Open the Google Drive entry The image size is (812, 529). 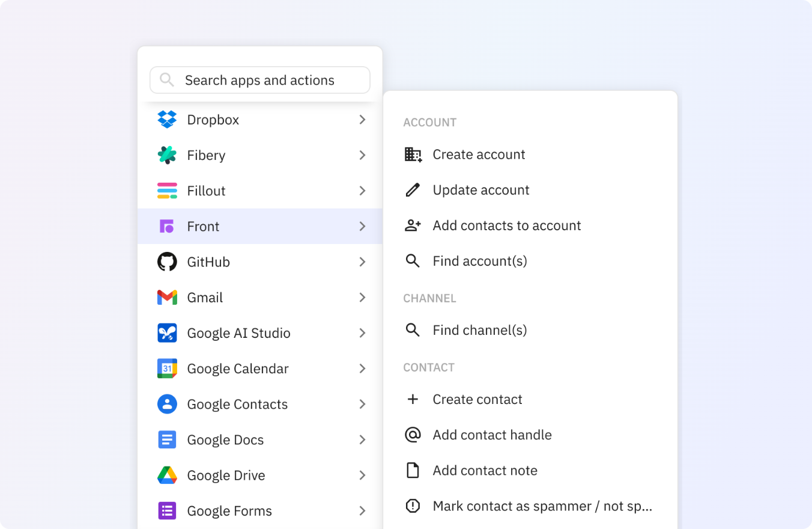click(x=260, y=475)
